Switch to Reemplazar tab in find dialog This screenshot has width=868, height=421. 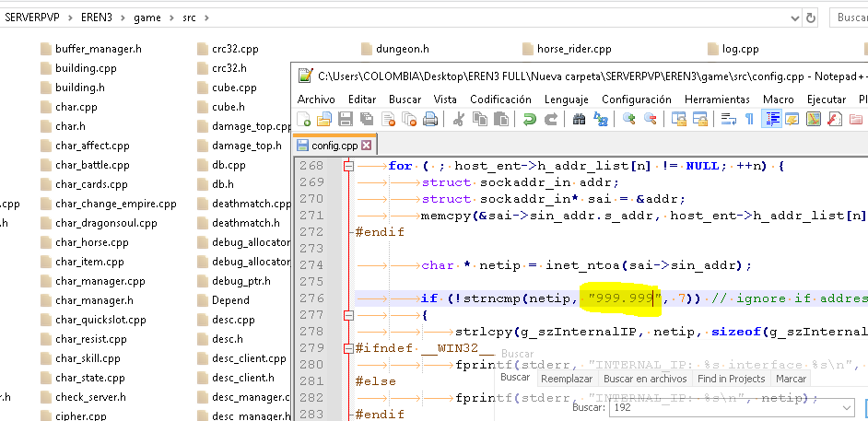pos(567,379)
